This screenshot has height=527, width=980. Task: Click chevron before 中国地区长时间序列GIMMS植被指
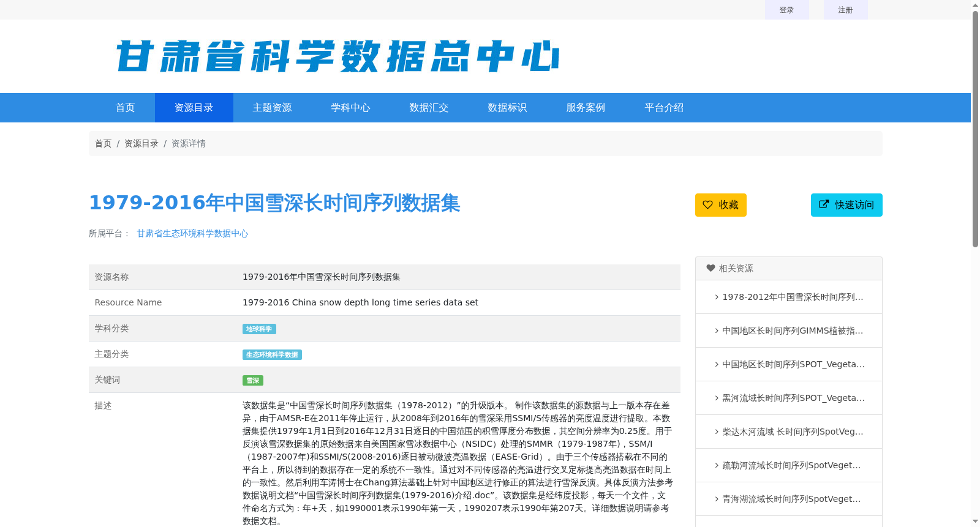click(x=717, y=331)
